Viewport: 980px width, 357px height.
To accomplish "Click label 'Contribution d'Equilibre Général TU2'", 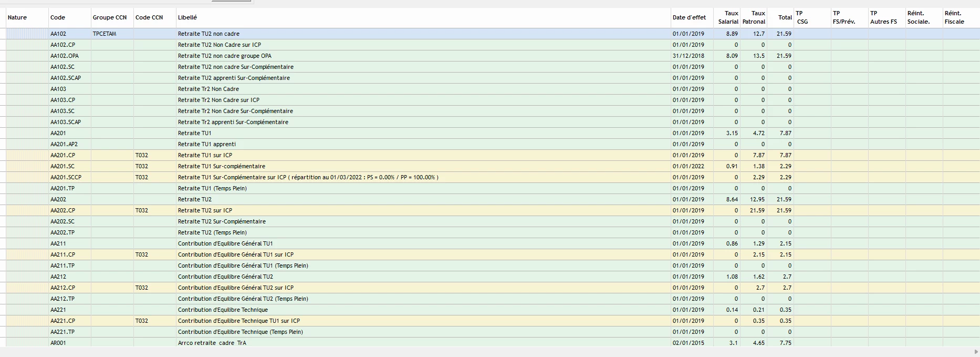I will (x=225, y=277).
